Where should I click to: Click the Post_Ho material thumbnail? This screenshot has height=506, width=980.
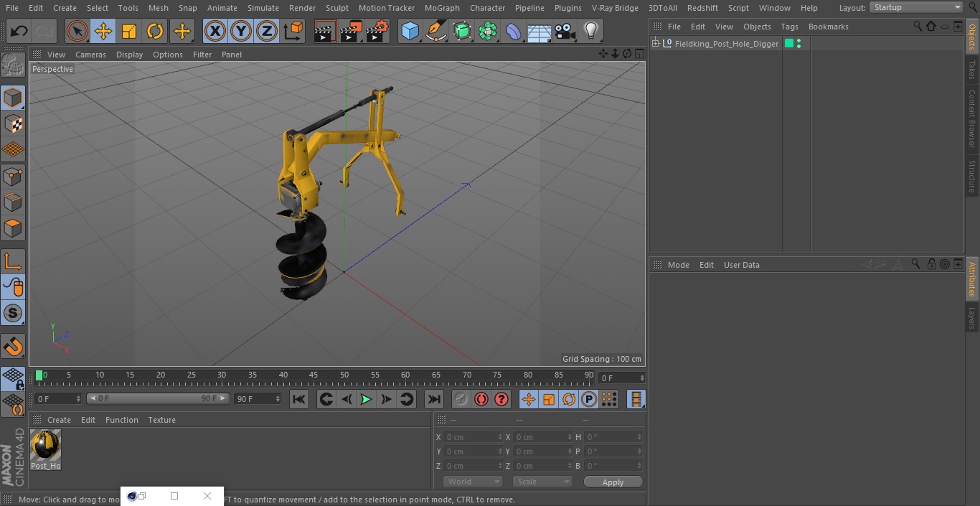point(45,445)
